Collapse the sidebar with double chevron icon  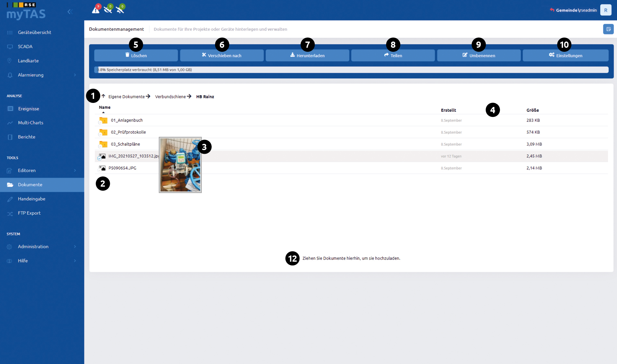pyautogui.click(x=70, y=12)
